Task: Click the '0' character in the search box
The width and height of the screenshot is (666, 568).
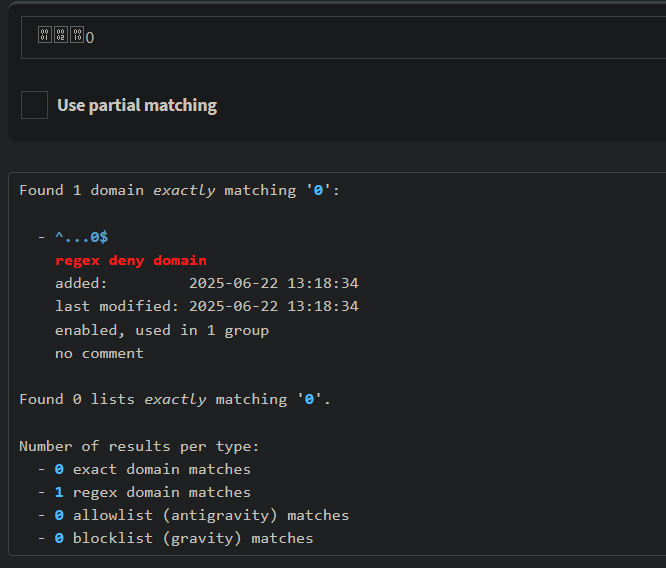Action: pos(90,37)
